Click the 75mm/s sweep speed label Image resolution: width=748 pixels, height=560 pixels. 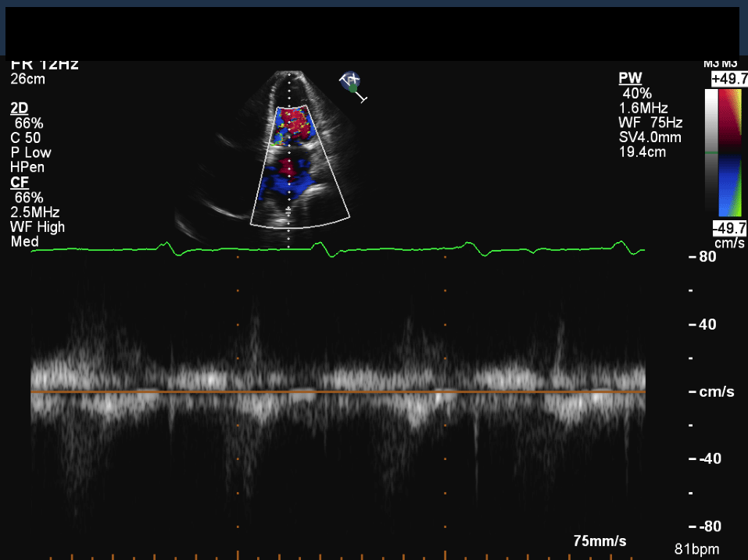tap(599, 541)
